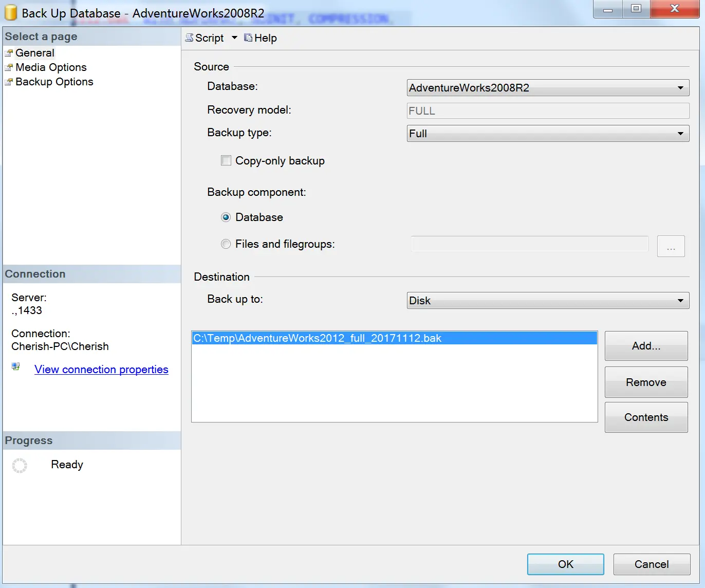
Task: Open View connection properties link
Action: (x=101, y=370)
